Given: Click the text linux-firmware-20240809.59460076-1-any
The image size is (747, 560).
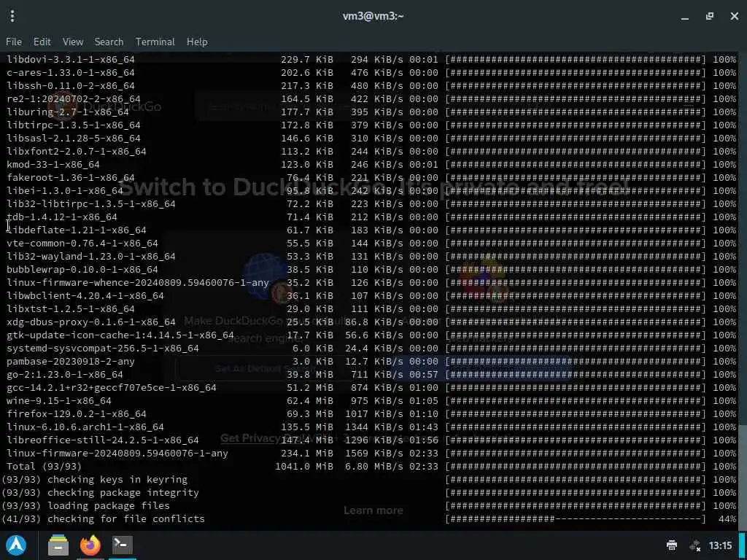Looking at the screenshot, I should click(x=117, y=454).
